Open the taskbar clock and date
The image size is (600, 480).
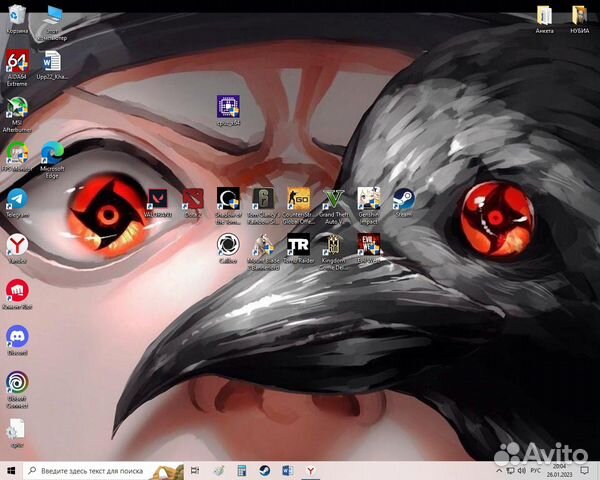[560, 470]
